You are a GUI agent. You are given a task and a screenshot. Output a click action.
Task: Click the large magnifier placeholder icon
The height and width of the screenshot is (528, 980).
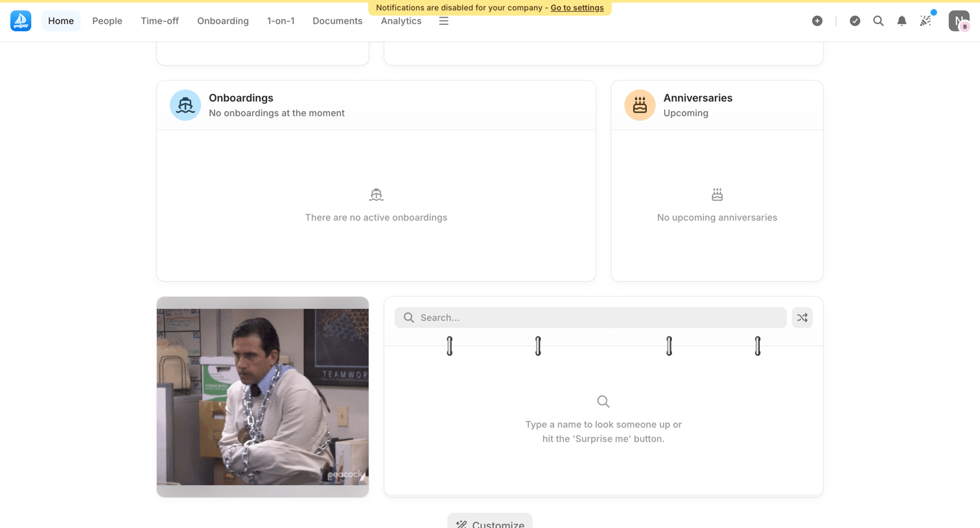603,402
